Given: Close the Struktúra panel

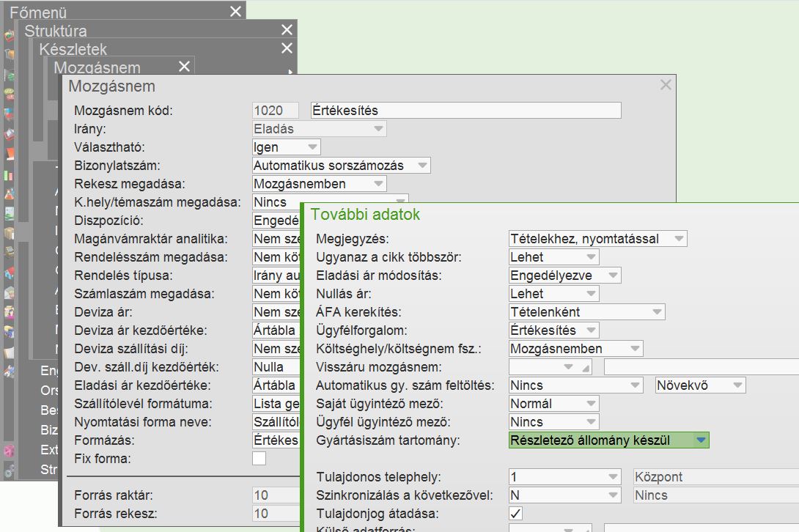Looking at the screenshot, I should [x=287, y=30].
